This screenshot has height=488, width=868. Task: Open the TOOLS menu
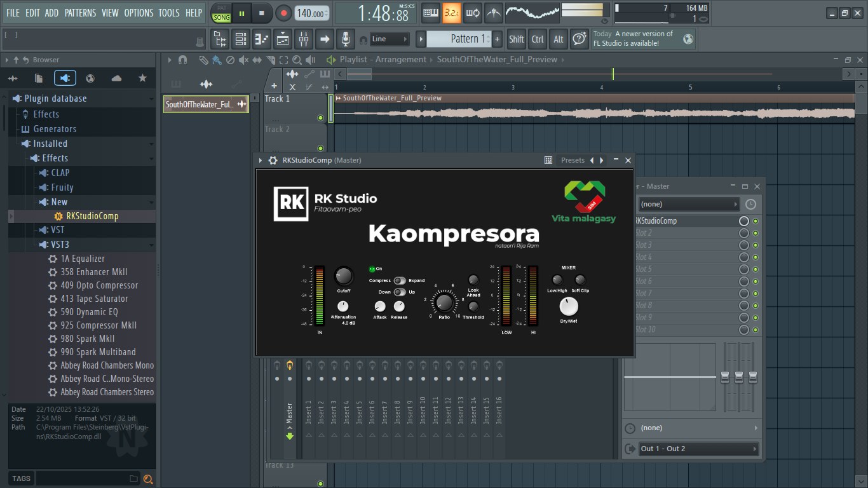(168, 13)
